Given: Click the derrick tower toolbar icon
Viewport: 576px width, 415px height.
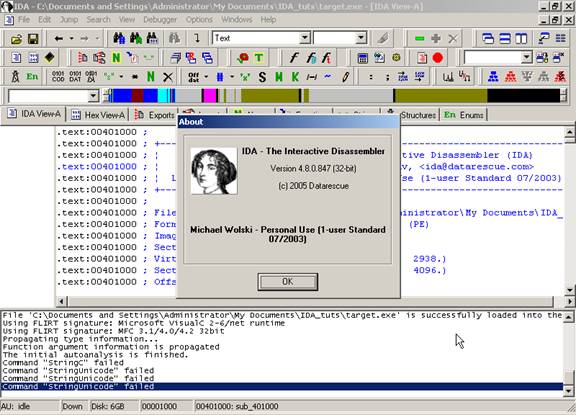Looking at the screenshot, I should coord(15,76).
